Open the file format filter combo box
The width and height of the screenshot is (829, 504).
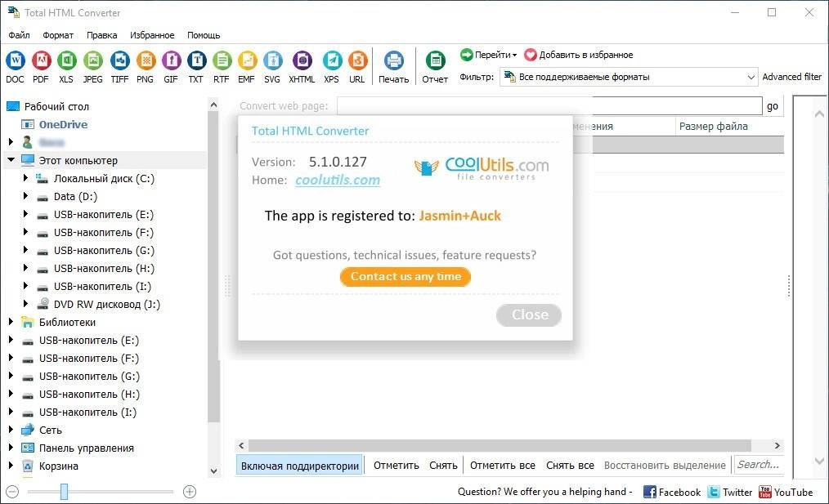(629, 77)
